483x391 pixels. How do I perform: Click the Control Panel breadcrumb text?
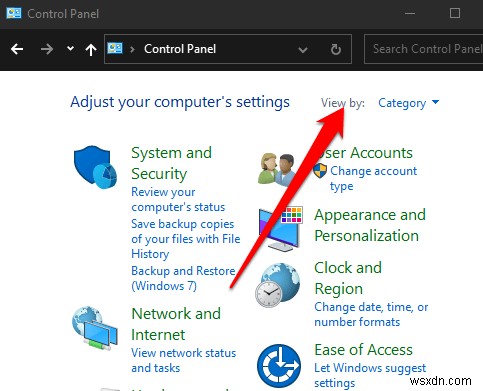click(180, 49)
